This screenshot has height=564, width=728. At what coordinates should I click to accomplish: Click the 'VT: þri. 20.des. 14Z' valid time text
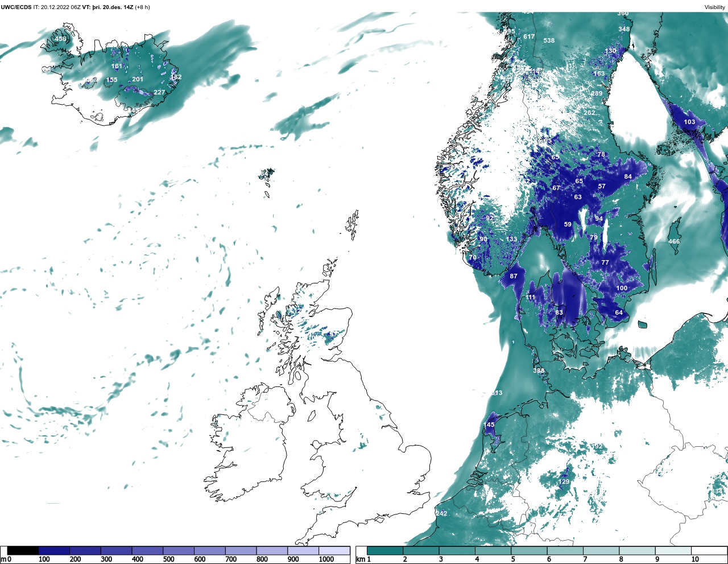pyautogui.click(x=107, y=7)
